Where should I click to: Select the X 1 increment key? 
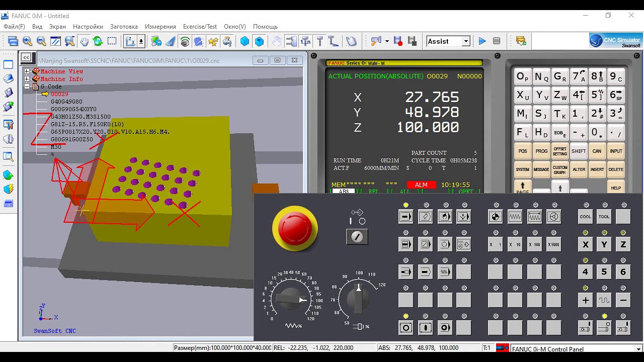(x=496, y=244)
